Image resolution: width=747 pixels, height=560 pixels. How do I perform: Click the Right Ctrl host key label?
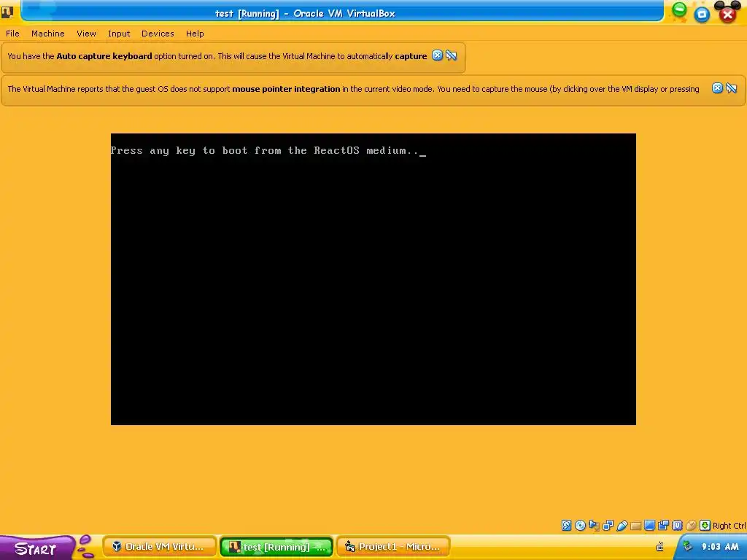click(x=729, y=526)
